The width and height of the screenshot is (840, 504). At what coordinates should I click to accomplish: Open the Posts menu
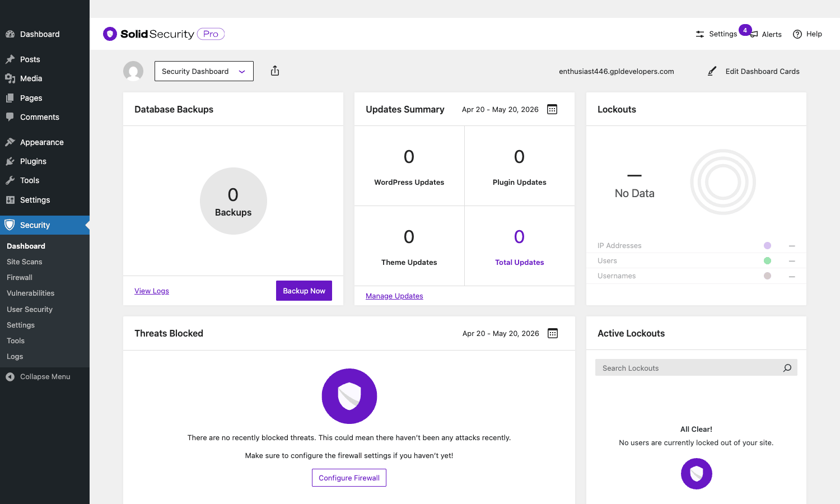coord(45,59)
